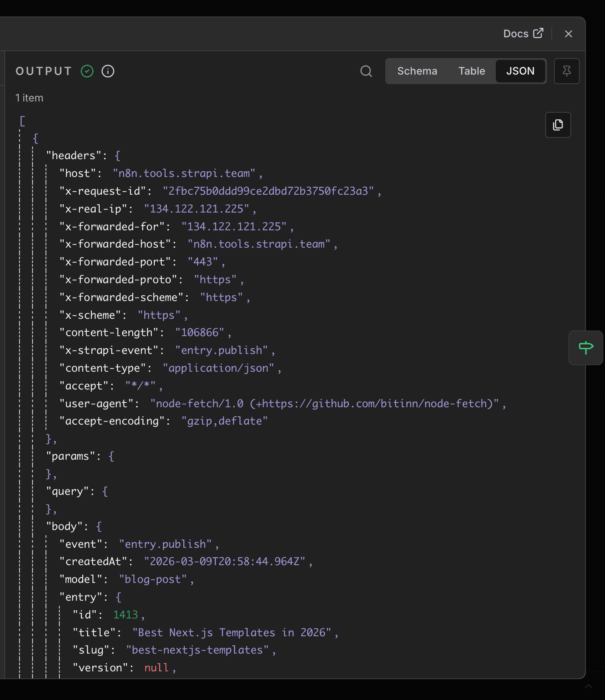Select the x-forwarded-host value n8n.tools.strapi.team
Viewport: 605px width, 700px height.
259,244
